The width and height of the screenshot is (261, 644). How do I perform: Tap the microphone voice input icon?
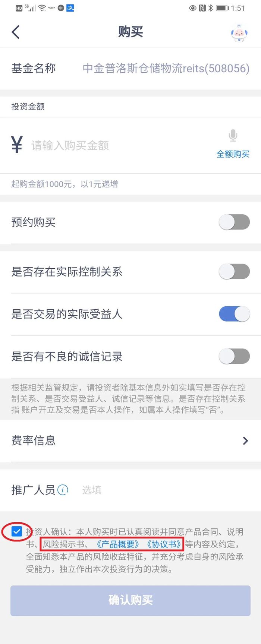click(x=233, y=135)
